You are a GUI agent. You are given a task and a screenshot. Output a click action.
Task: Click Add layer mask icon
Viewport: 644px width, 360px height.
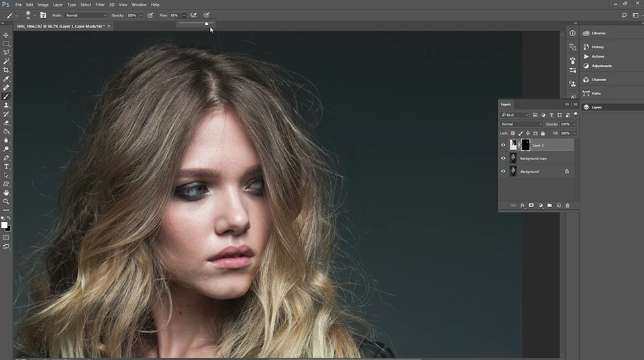[531, 205]
